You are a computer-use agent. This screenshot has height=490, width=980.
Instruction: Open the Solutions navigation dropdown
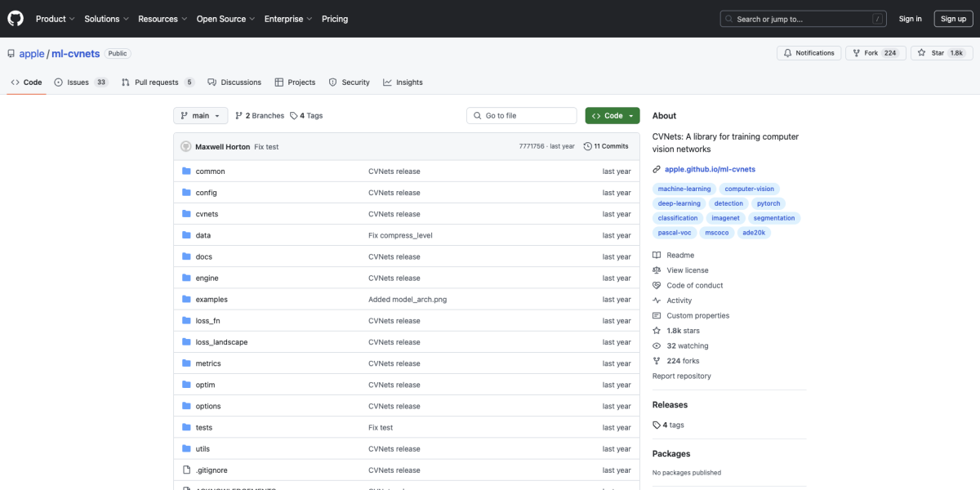click(106, 19)
